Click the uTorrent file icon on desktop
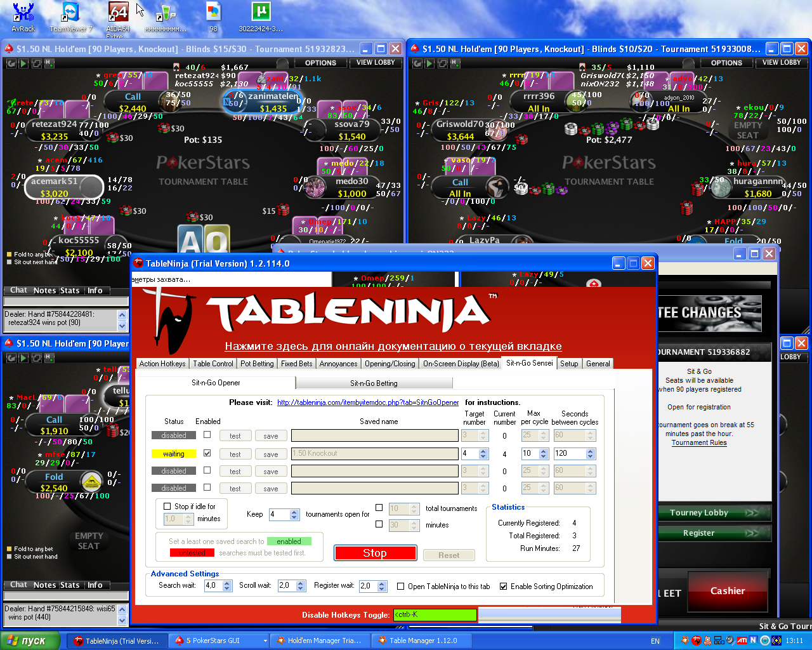Viewport: 812px width, 650px height. click(x=261, y=14)
